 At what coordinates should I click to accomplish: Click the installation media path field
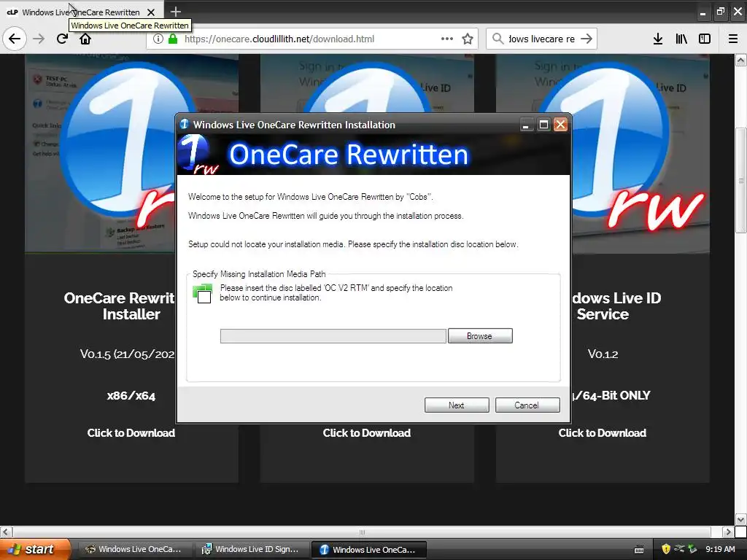[x=333, y=335]
